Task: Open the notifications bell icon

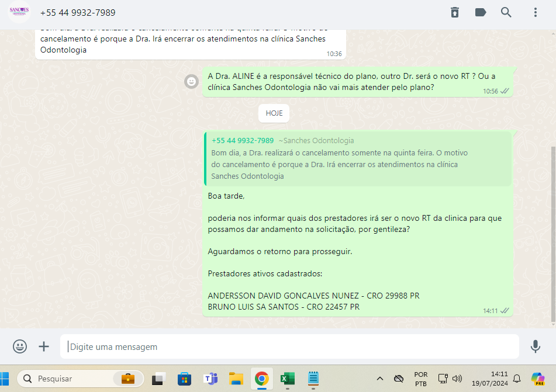Action: (x=517, y=379)
